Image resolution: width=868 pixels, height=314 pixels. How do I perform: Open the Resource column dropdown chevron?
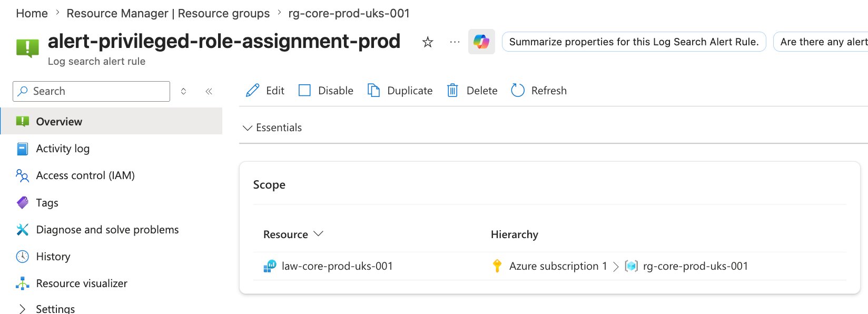pyautogui.click(x=318, y=234)
